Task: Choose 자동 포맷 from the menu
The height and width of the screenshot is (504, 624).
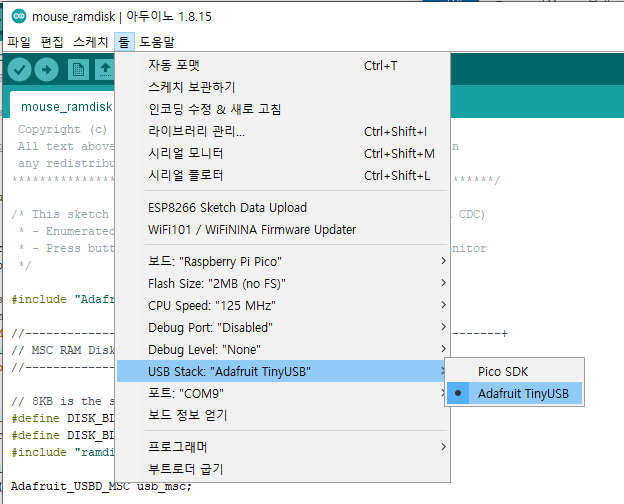Action: (283, 65)
